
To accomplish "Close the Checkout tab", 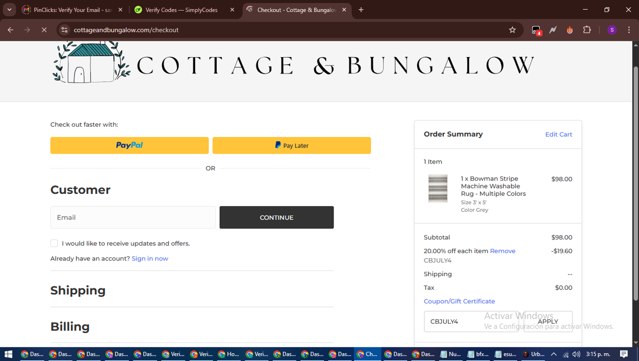I will [344, 10].
